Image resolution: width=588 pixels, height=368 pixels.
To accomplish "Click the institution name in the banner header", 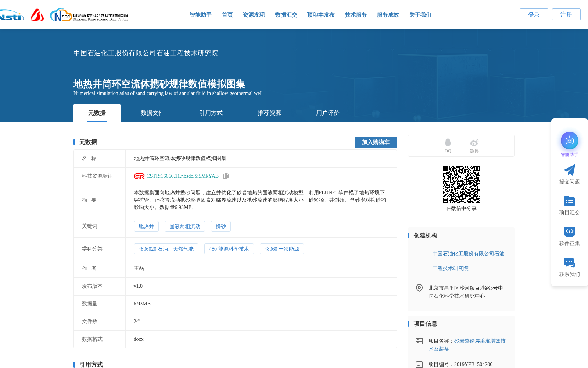I will (146, 53).
